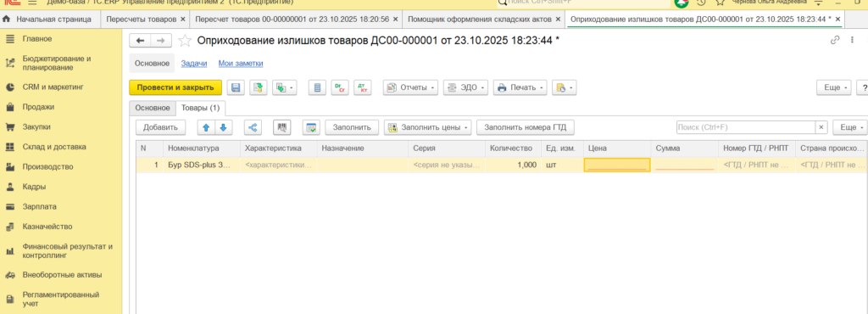Open the three-dot form menu
868x314 pixels.
click(853, 40)
